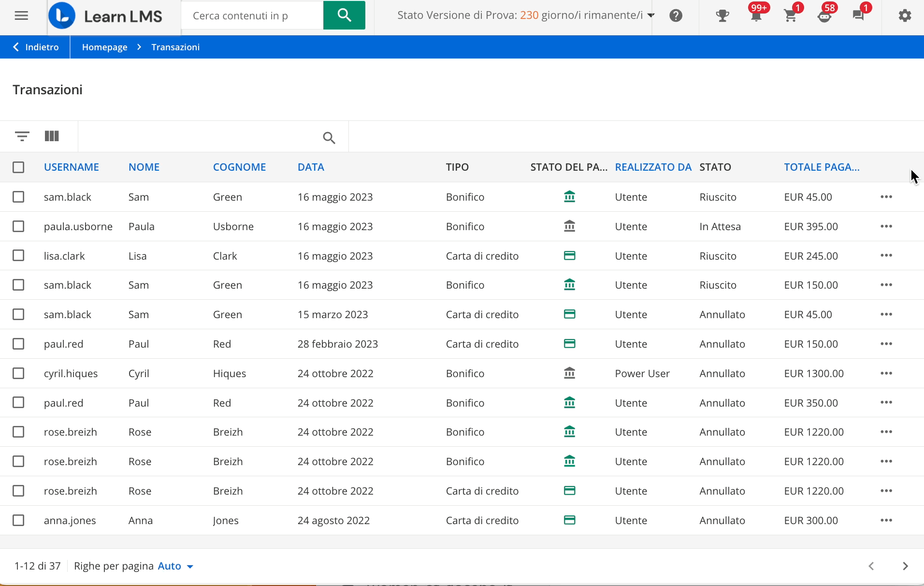Click credit card icon in anna.jones row
The width and height of the screenshot is (924, 586).
coord(570,520)
